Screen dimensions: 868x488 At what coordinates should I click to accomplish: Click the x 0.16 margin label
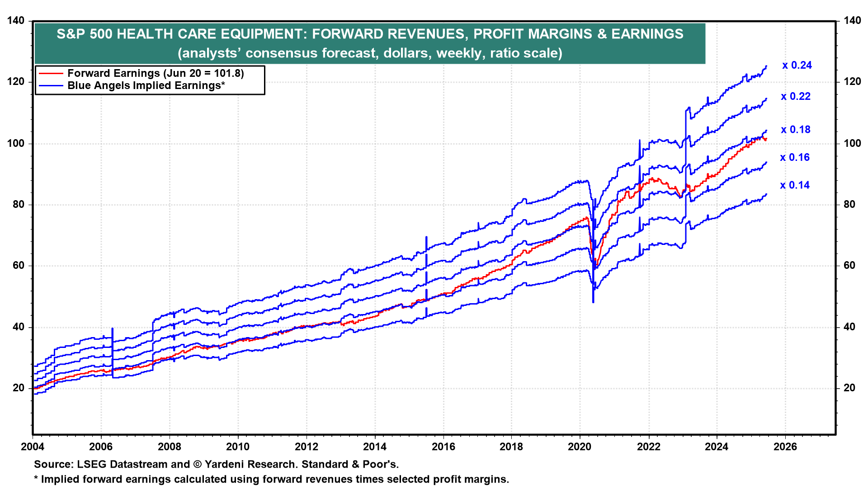click(795, 157)
